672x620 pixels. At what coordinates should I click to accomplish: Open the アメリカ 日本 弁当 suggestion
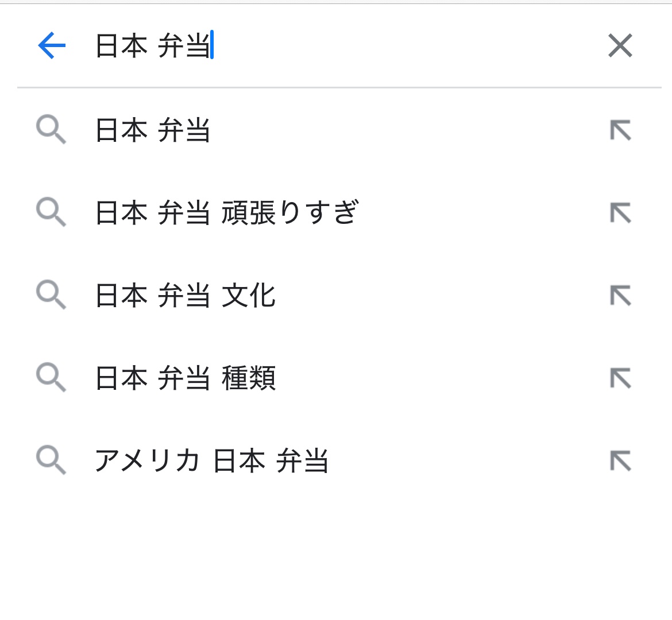pyautogui.click(x=211, y=460)
